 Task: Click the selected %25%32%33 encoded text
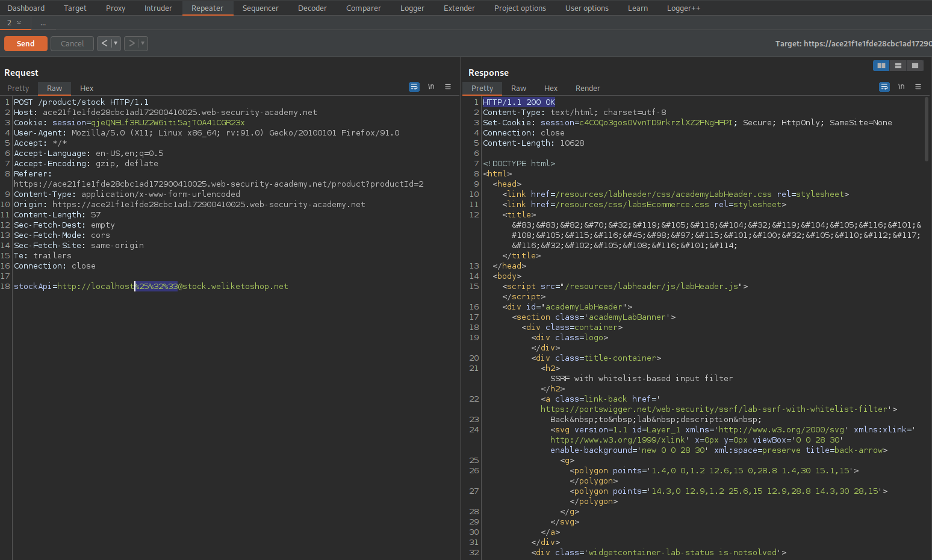click(157, 286)
